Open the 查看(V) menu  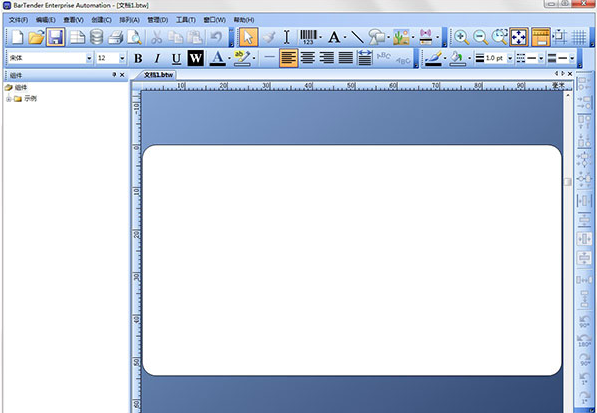[x=73, y=20]
